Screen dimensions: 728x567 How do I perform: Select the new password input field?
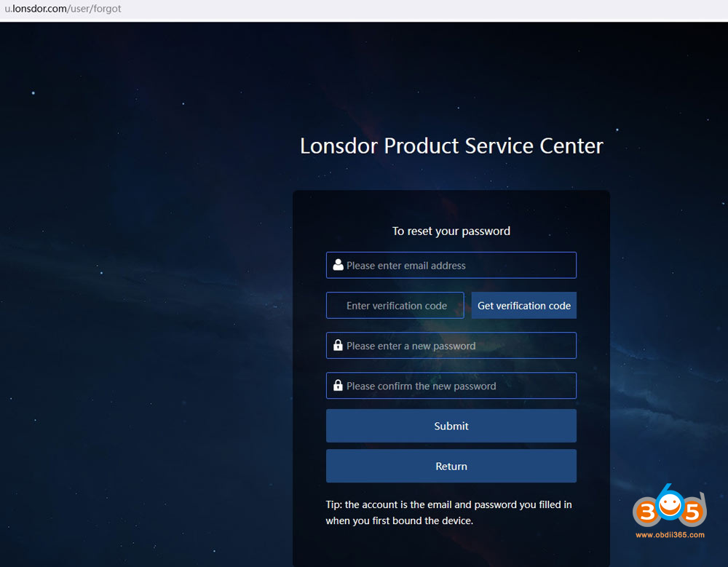coord(451,346)
